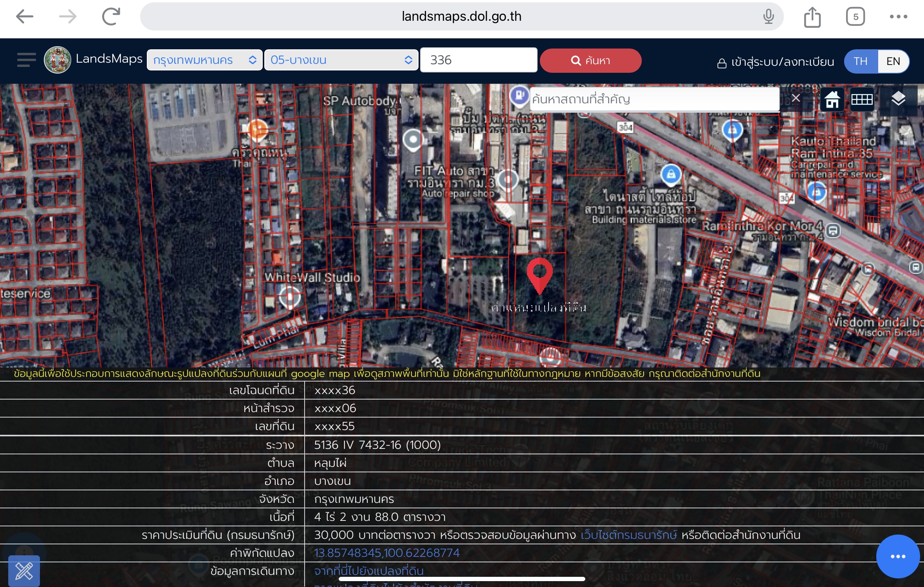The image size is (924, 587).
Task: Open the measure tool icon bottom-left
Action: 24,571
